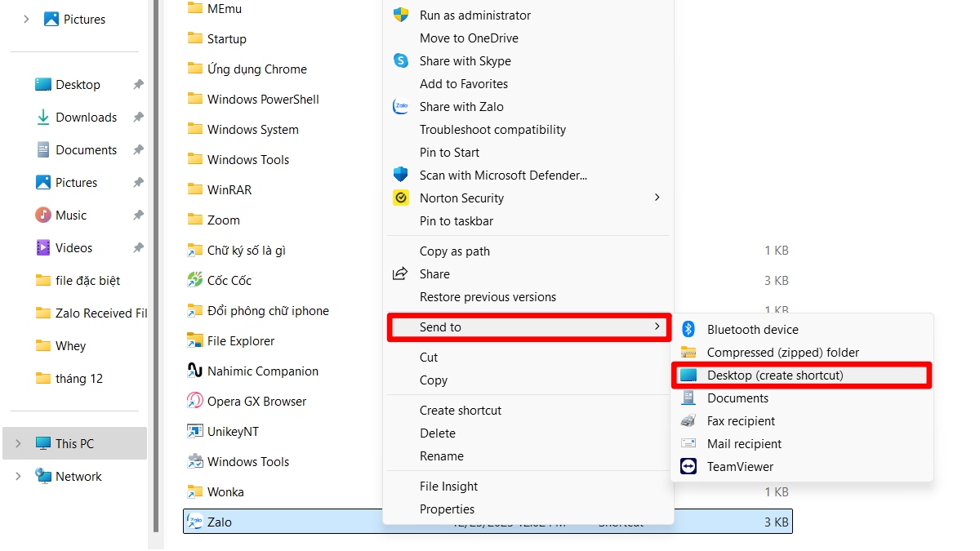Click the This PC monitor icon
The height and width of the screenshot is (551, 980).
pos(43,443)
